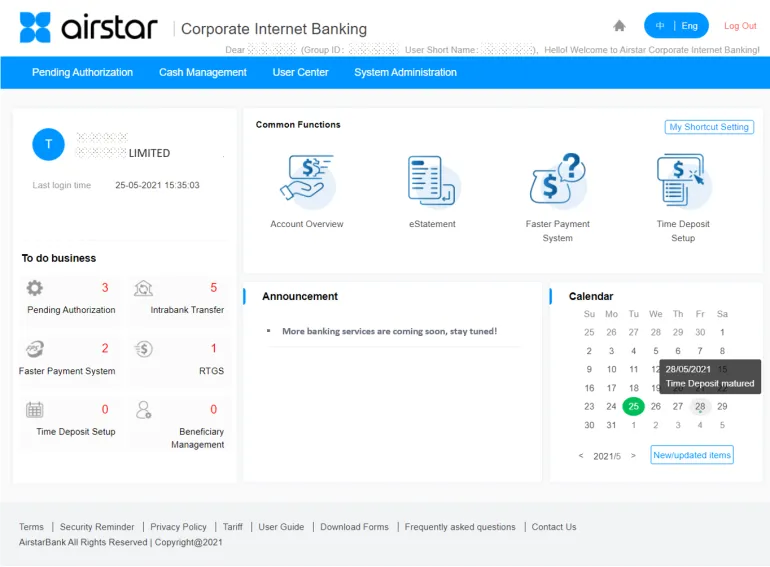This screenshot has height=567, width=770.
Task: Select today, 25, in the calendar
Action: [x=633, y=406]
